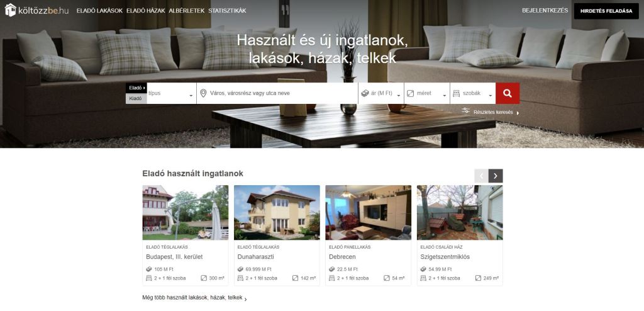The image size is (644, 311).
Task: Click the HIRDETÉS FELADÁSA button
Action: coord(606,11)
